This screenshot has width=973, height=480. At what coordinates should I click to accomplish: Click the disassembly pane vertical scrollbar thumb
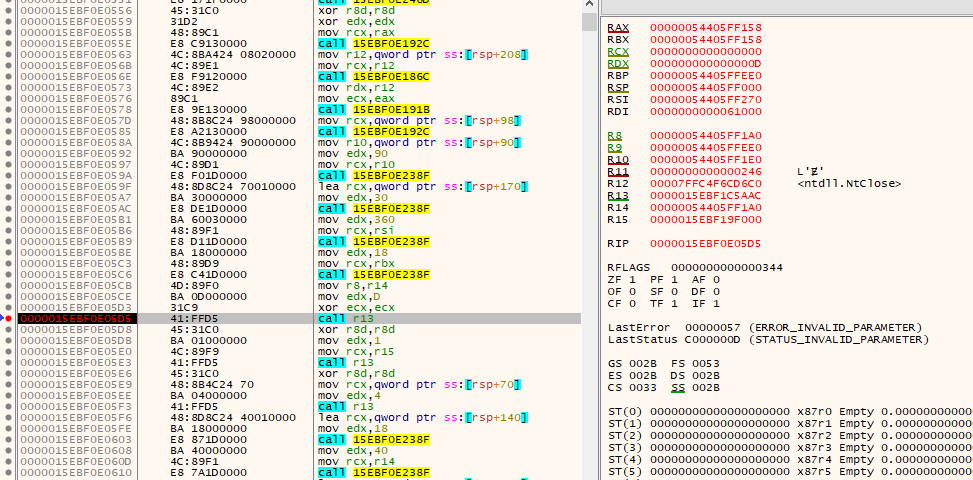coord(588,22)
